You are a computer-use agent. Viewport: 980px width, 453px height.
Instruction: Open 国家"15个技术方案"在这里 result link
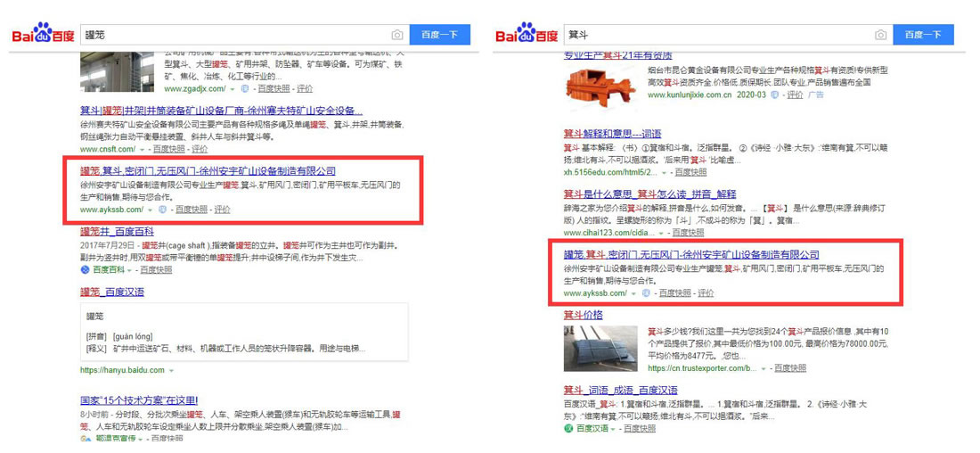pyautogui.click(x=138, y=401)
